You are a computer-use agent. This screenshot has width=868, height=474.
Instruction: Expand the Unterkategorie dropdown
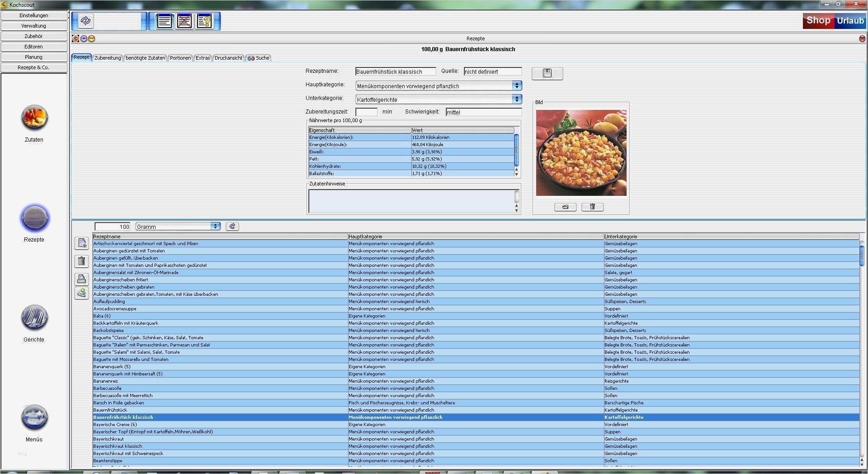click(x=517, y=99)
